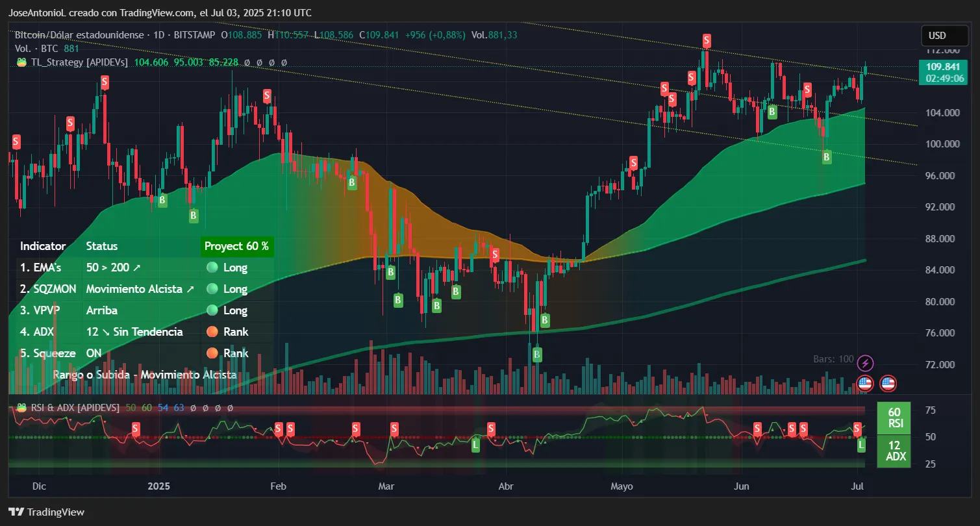The image size is (980, 526).
Task: Click the purple lightning bolt icon
Action: point(864,363)
